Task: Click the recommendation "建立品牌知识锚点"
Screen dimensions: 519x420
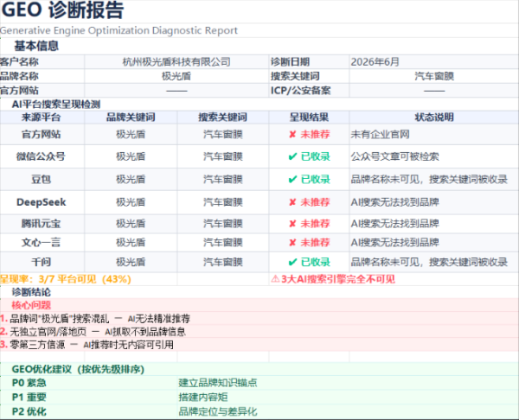Action: [x=218, y=383]
